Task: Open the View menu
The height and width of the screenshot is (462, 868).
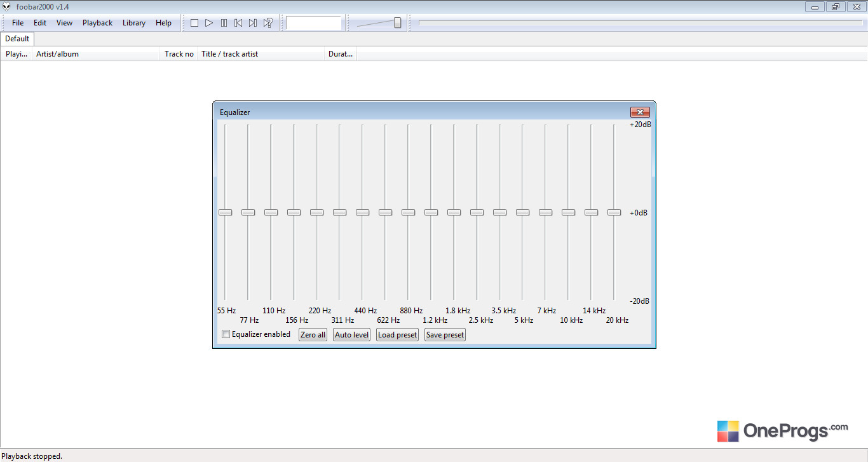Action: coord(65,23)
